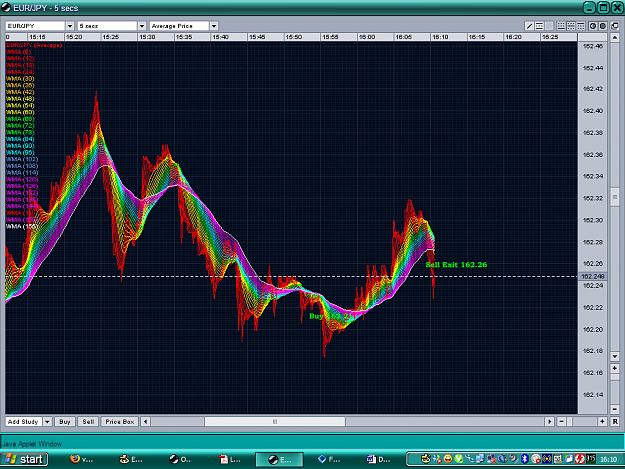Click the 162.40 price axis label

[593, 111]
